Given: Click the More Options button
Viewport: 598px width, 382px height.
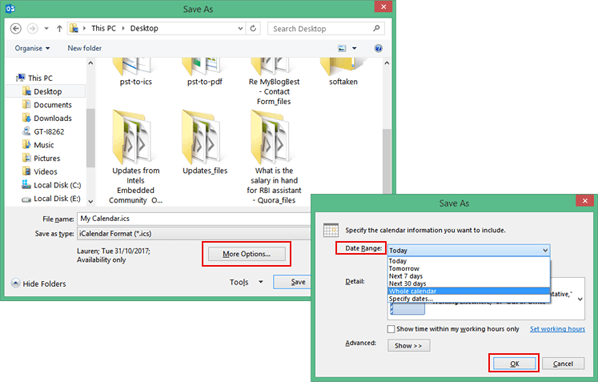Looking at the screenshot, I should [x=246, y=254].
